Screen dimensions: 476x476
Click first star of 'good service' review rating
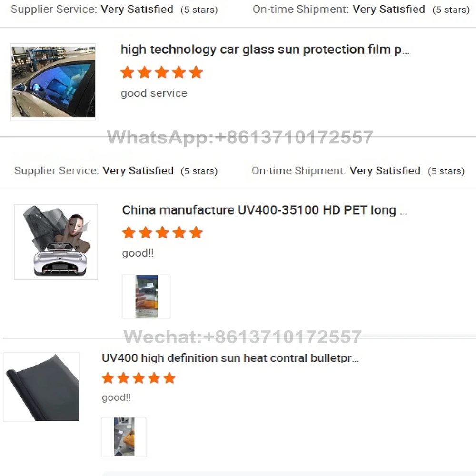[x=127, y=72]
